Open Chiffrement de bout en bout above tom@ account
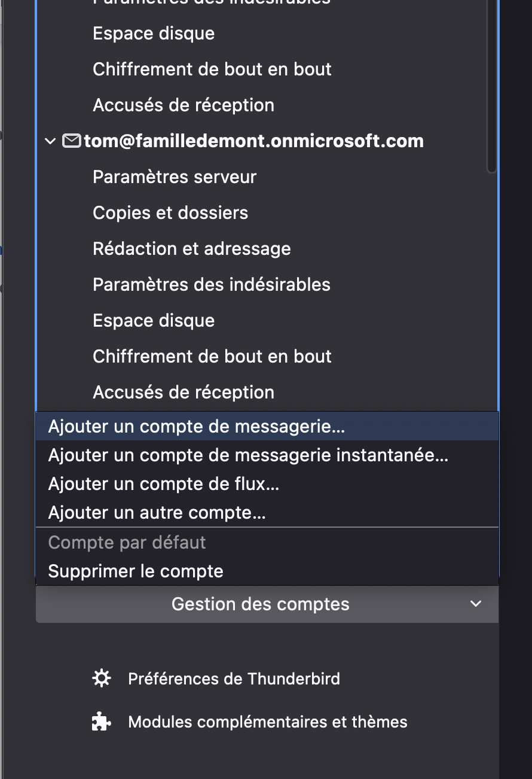Screen dimensions: 532x779 pyautogui.click(x=212, y=69)
